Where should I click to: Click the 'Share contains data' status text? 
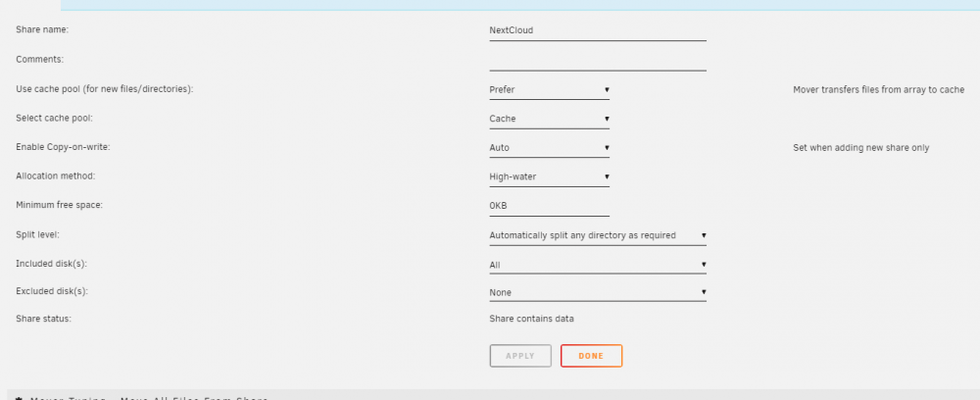click(x=531, y=319)
